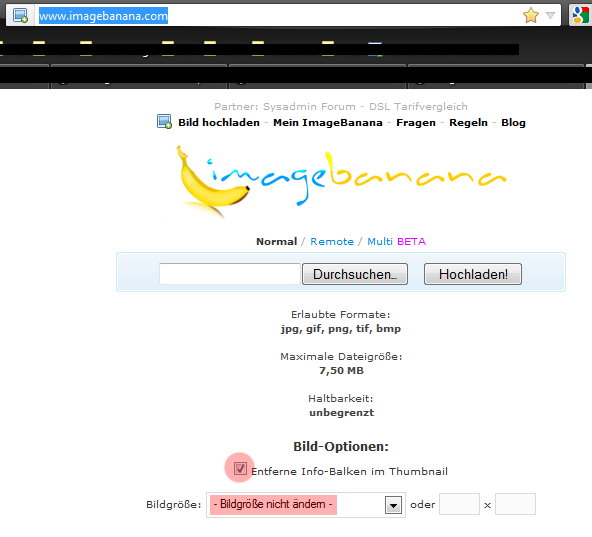Switch to Remote upload mode
The width and height of the screenshot is (592, 537).
point(332,241)
